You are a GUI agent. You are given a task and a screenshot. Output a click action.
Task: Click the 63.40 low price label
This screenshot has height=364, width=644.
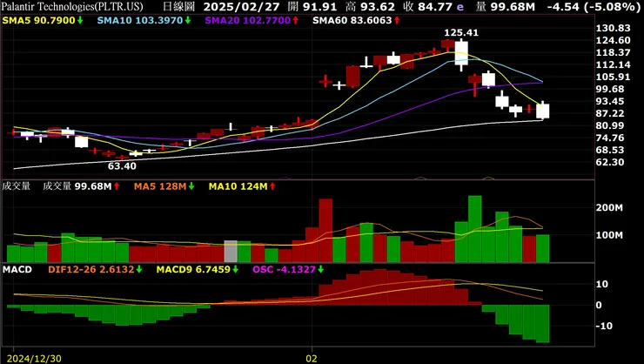pos(122,166)
